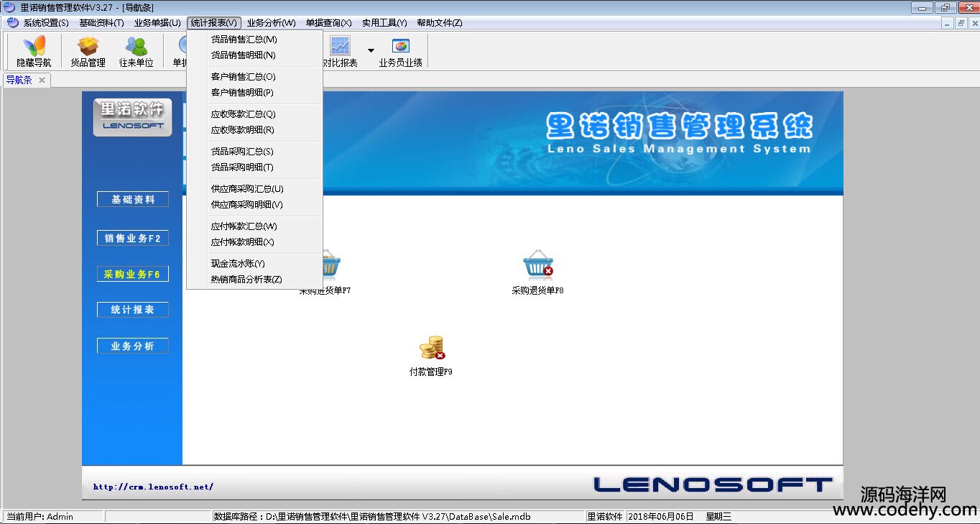Open 现金流水账(Y) from the menu
980x524 pixels.
(x=254, y=264)
